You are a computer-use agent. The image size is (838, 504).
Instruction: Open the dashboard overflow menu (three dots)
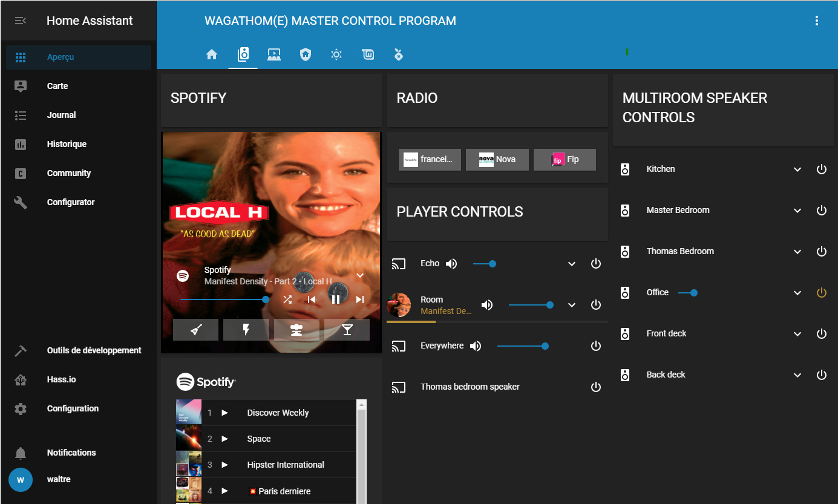(817, 21)
